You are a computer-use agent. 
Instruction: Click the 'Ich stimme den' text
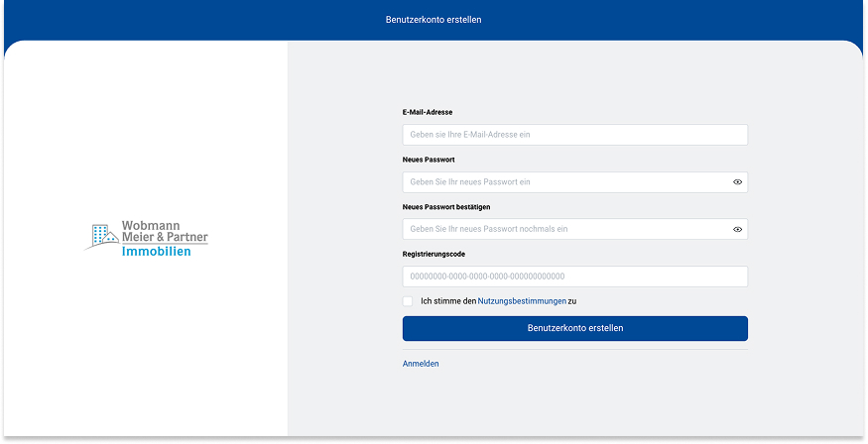[x=448, y=301]
